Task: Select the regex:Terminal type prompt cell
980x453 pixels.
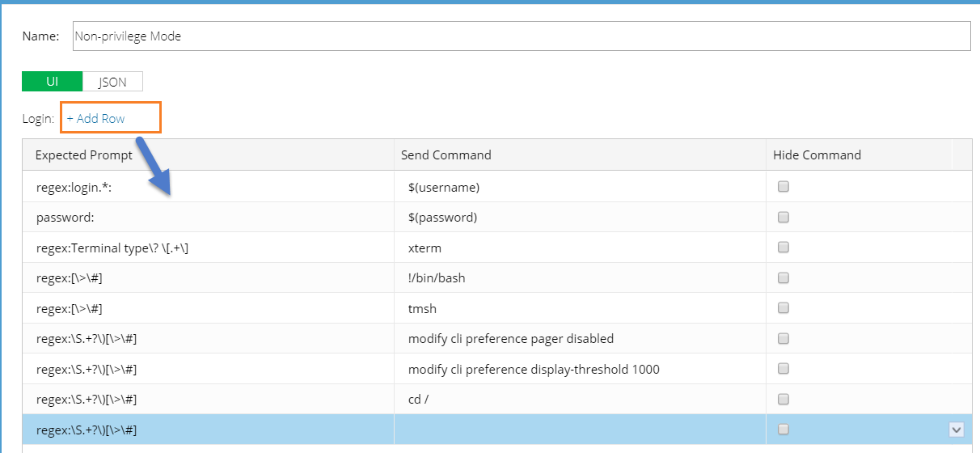Action: pyautogui.click(x=112, y=248)
